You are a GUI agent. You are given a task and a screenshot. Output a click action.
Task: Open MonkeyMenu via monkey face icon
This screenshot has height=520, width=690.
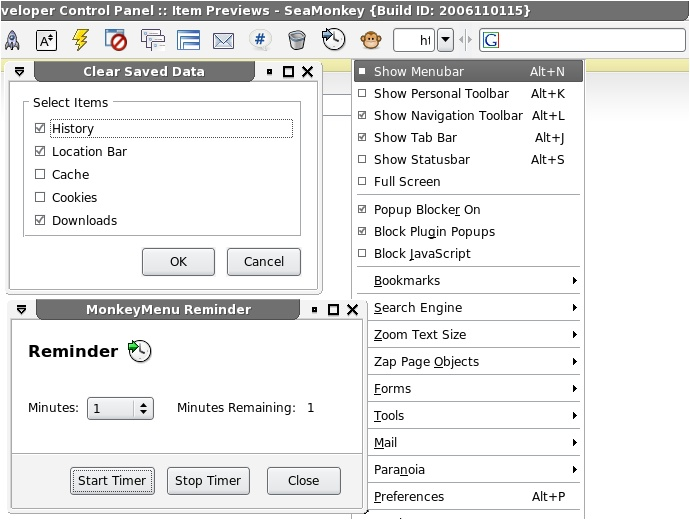point(371,40)
